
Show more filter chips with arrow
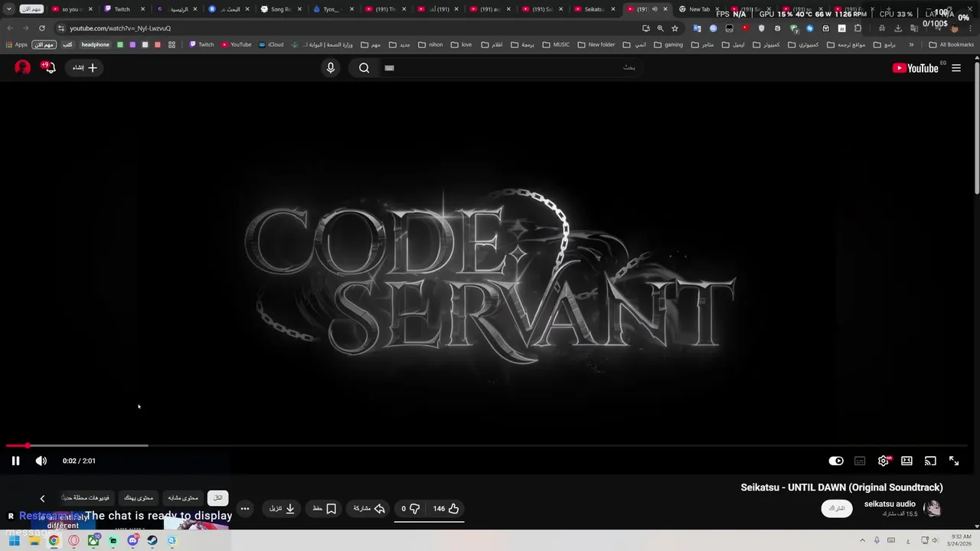[x=42, y=498]
